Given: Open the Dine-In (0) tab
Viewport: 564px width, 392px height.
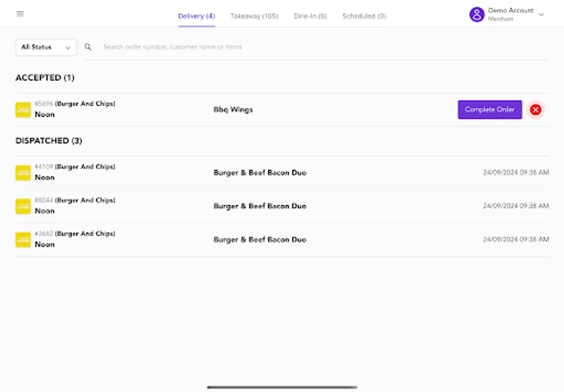Looking at the screenshot, I should tap(310, 16).
